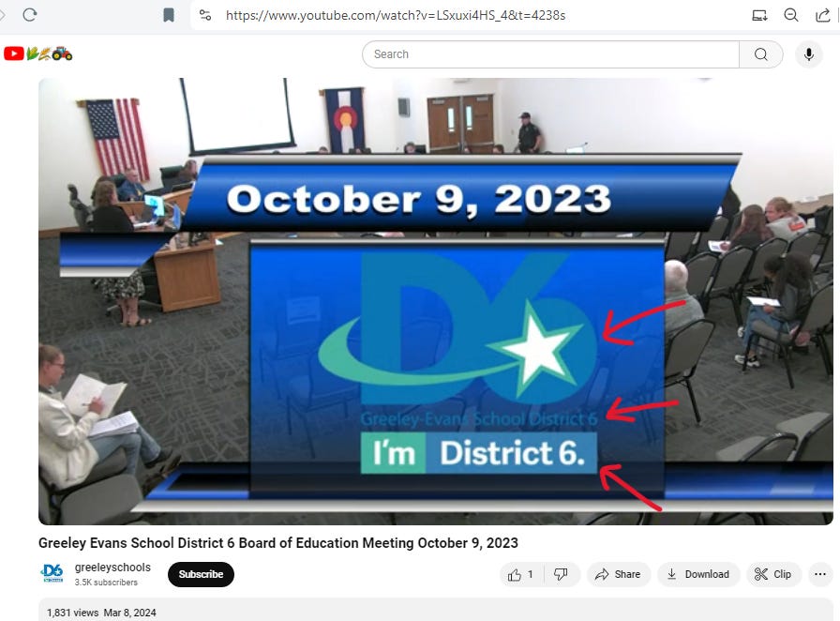Click the video title text below the player

click(x=278, y=543)
